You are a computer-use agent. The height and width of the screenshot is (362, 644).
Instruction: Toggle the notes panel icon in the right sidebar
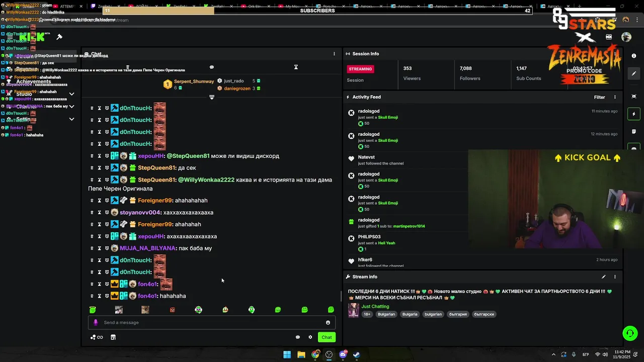(x=634, y=132)
